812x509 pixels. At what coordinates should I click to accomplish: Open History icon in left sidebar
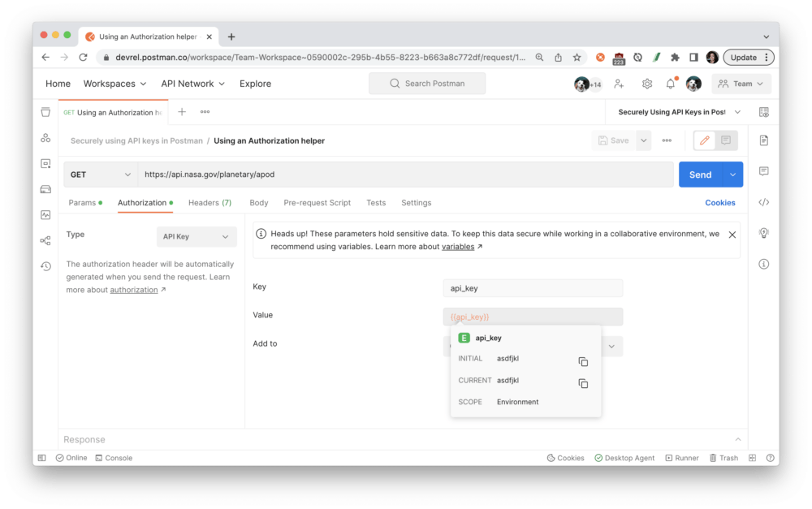(x=45, y=266)
